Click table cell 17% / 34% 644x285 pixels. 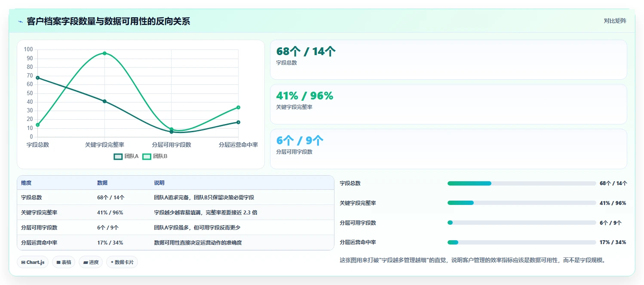pyautogui.click(x=110, y=243)
